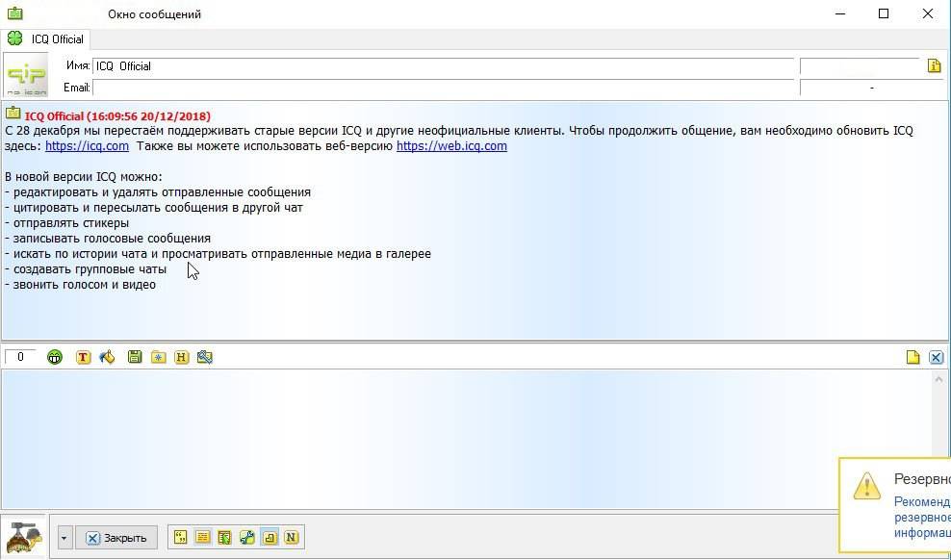Click the window notepad icon in the title bar
This screenshot has width=951, height=560.
tap(15, 13)
